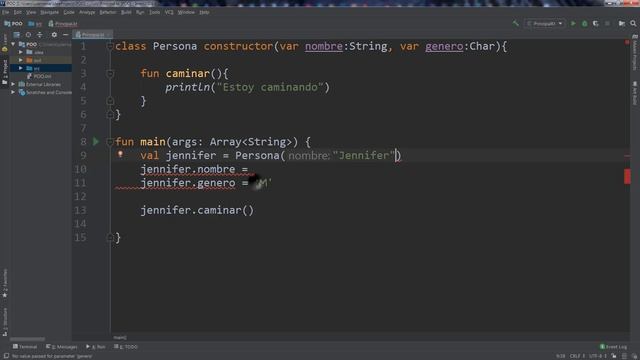Open the Navigate menu
This screenshot has width=640, height=360.
49,12
